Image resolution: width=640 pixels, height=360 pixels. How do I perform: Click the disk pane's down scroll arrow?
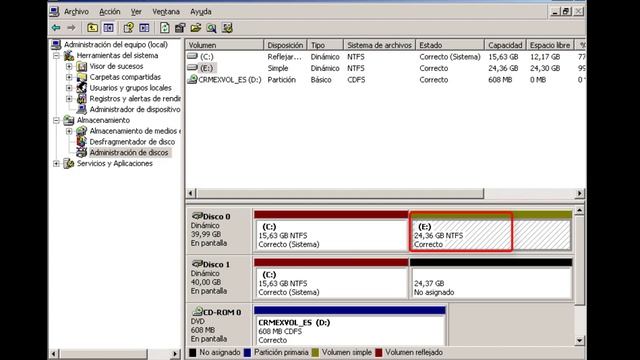pyautogui.click(x=579, y=340)
